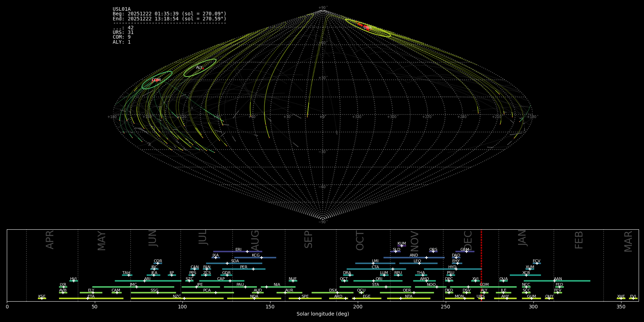Click the 'URS: 31' count line
This screenshot has height=322, width=644.
point(123,33)
